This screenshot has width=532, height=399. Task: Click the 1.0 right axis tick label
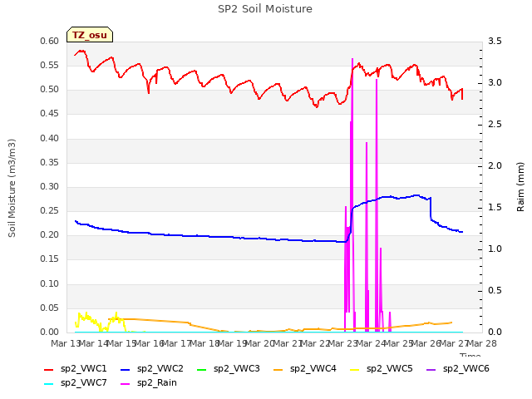(495, 249)
